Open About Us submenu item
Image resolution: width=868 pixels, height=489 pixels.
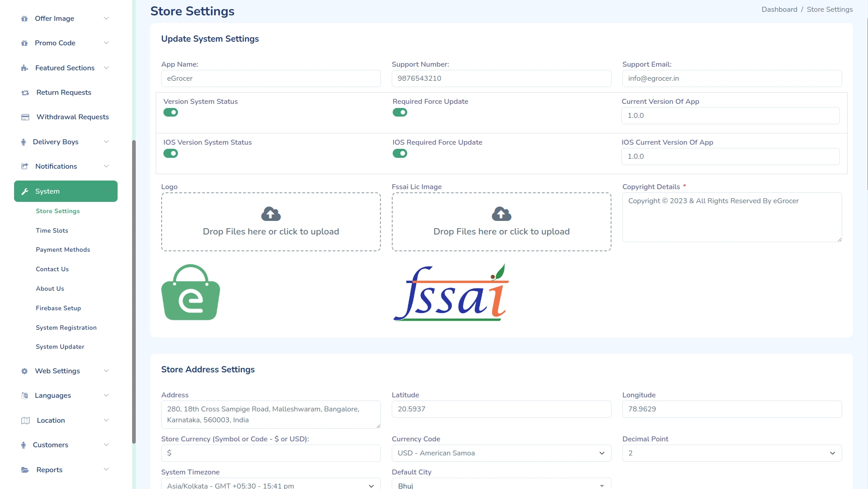click(50, 289)
